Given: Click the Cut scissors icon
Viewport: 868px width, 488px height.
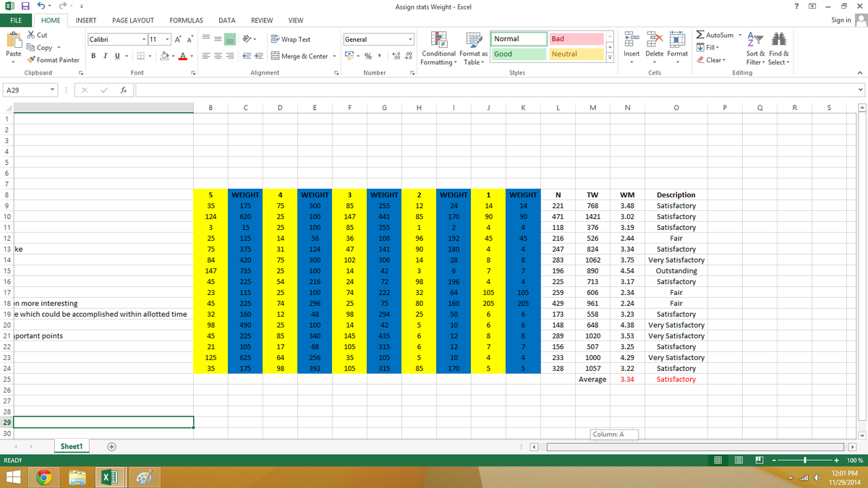Looking at the screenshot, I should (x=31, y=35).
